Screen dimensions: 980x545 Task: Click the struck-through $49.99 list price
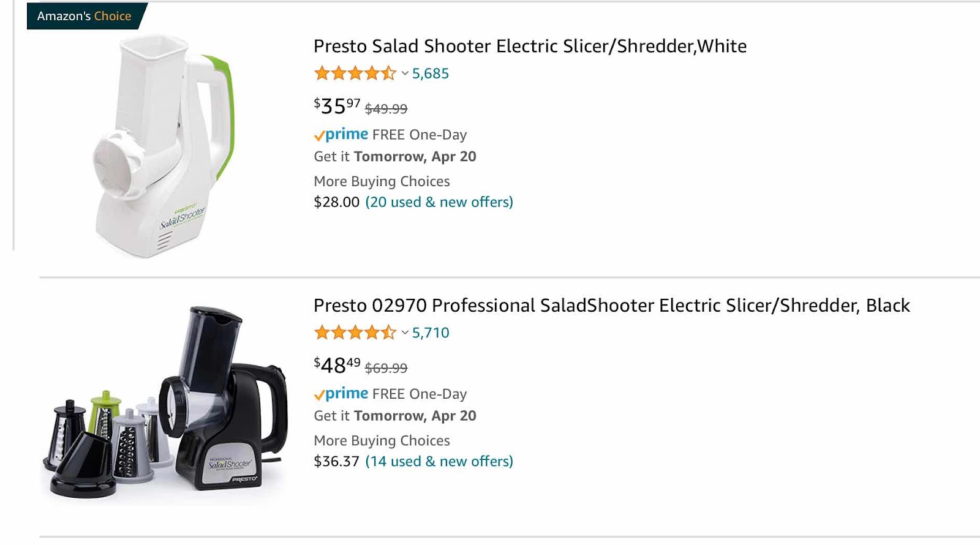click(386, 109)
